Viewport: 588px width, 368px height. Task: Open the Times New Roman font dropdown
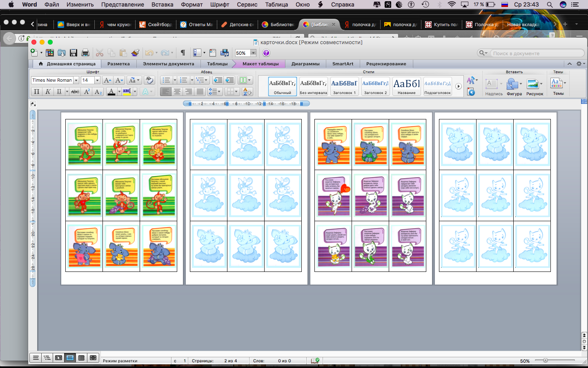pos(76,80)
